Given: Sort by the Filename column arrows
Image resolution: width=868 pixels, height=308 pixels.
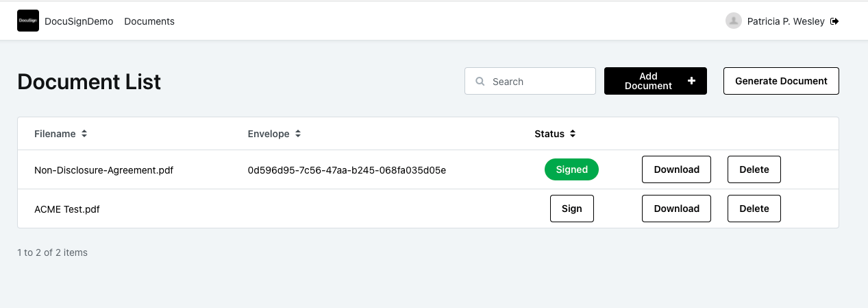Looking at the screenshot, I should 84,134.
